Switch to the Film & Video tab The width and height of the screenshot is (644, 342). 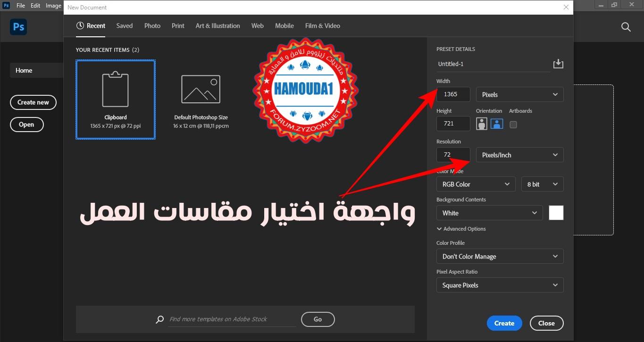click(323, 25)
